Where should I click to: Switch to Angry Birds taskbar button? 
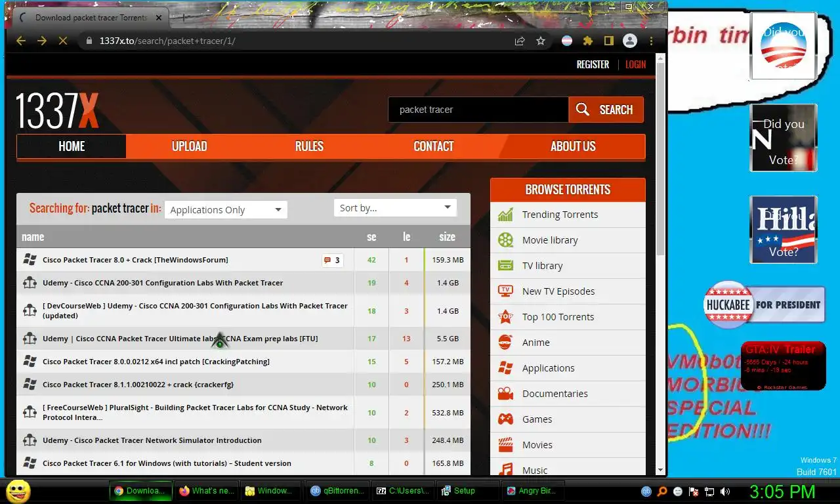point(532,491)
